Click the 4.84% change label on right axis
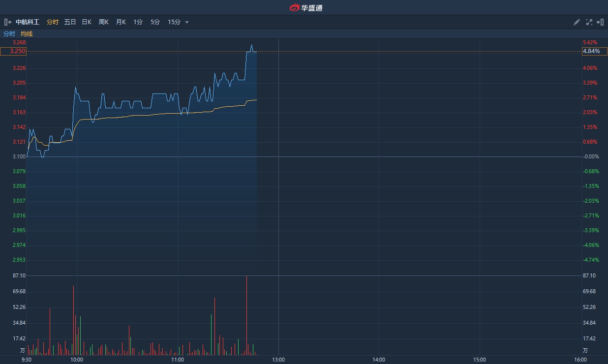This screenshot has width=608, height=364. tap(591, 51)
